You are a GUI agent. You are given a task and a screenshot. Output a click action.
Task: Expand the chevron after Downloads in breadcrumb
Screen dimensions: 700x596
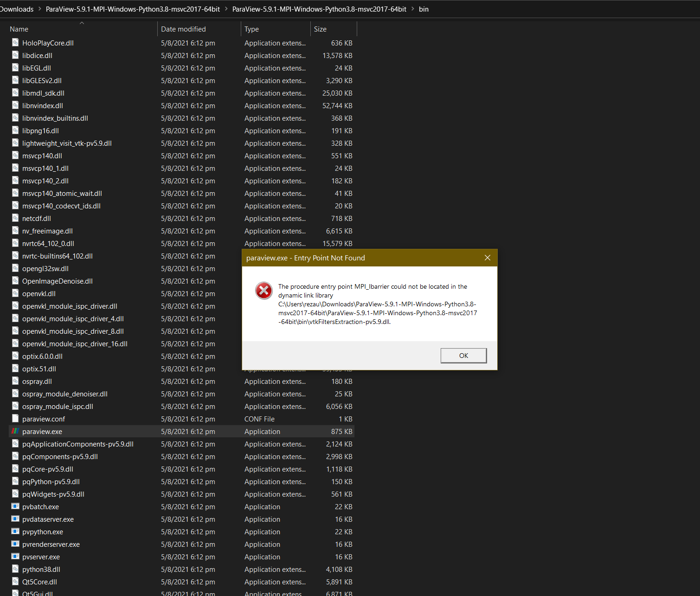(x=39, y=9)
